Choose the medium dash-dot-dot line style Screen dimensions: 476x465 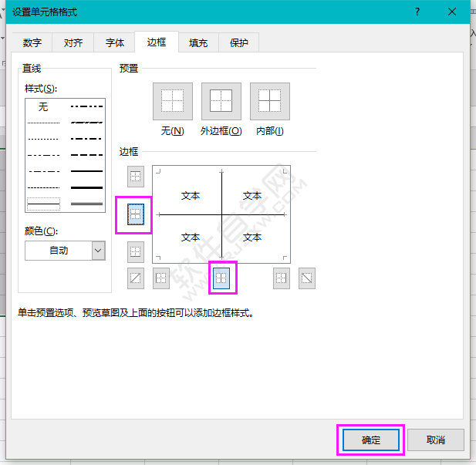(x=87, y=106)
